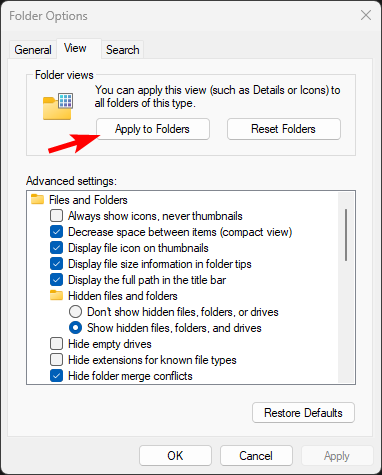This screenshot has height=475, width=382.
Task: Disable Display file size information in folder tips
Action: tap(56, 264)
